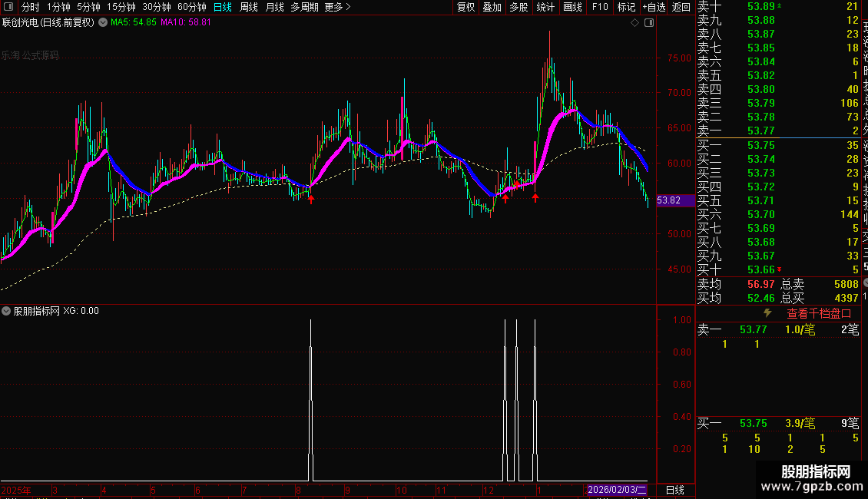This screenshot has height=499, width=868.
Task: Open the 多股 multi-stock view
Action: click(x=518, y=7)
